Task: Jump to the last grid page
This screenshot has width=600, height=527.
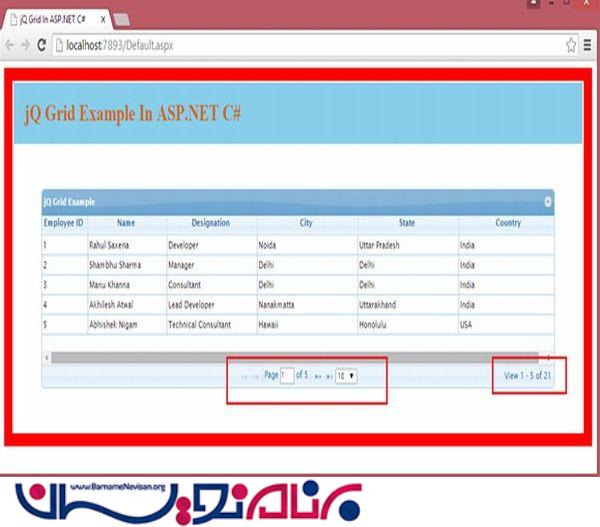Action: 328,376
